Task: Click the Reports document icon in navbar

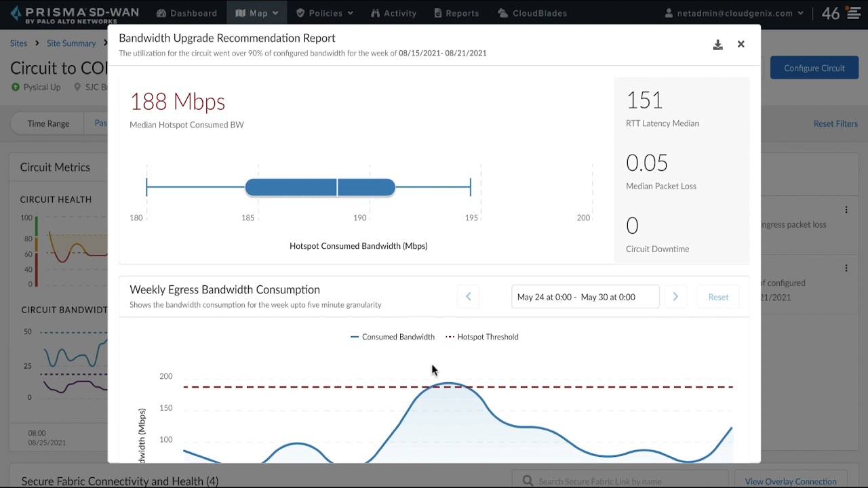Action: pyautogui.click(x=438, y=13)
